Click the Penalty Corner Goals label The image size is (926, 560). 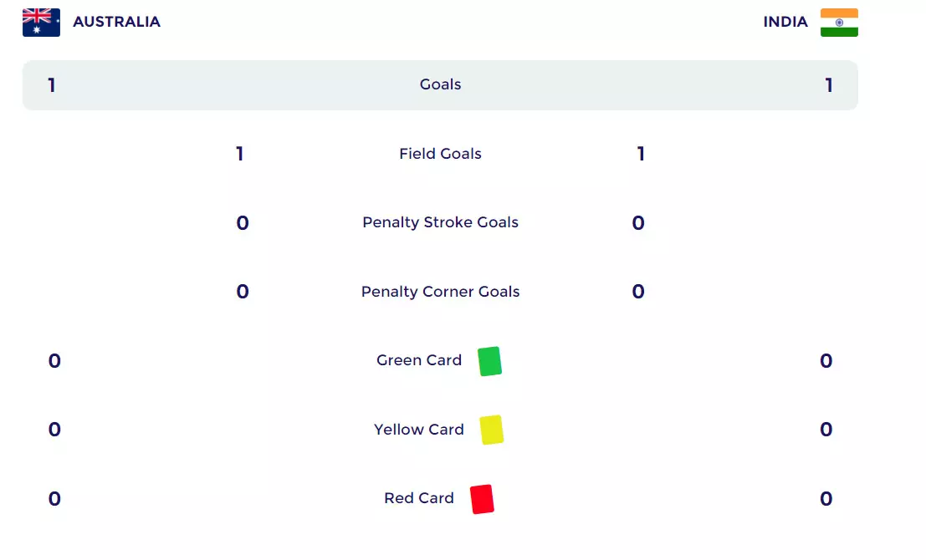[440, 292]
